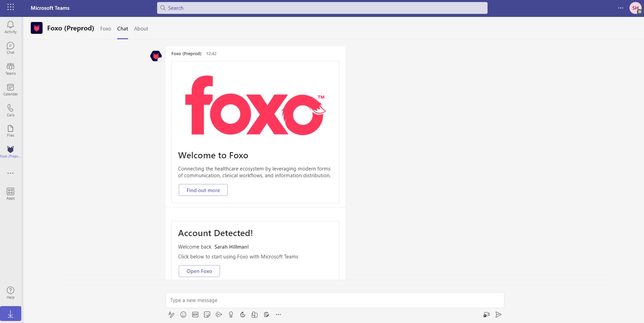Viewport: 644px width, 323px height.
Task: Click the Foxo (Preprod) app logo in header
Action: pos(36,28)
